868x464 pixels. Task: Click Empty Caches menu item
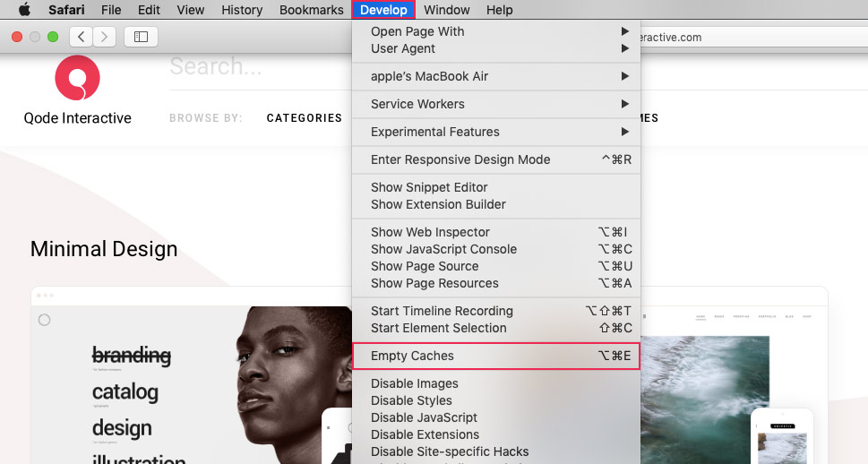(x=496, y=356)
